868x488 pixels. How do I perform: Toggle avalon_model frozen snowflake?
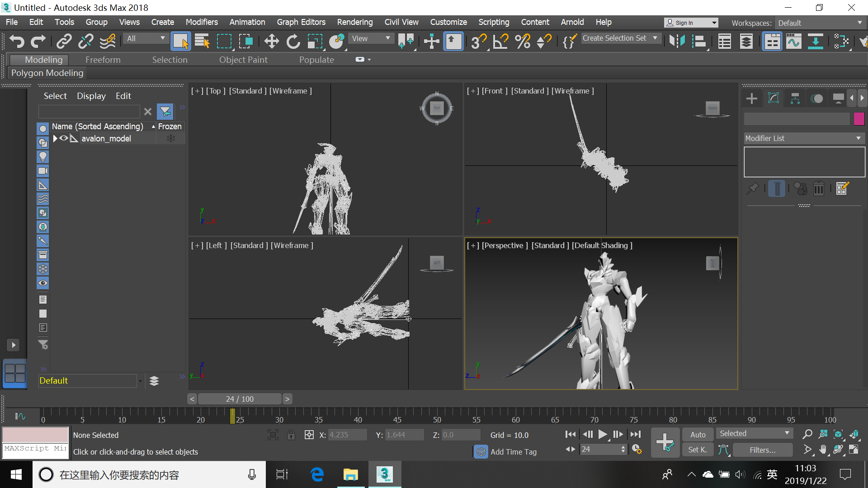pyautogui.click(x=171, y=138)
